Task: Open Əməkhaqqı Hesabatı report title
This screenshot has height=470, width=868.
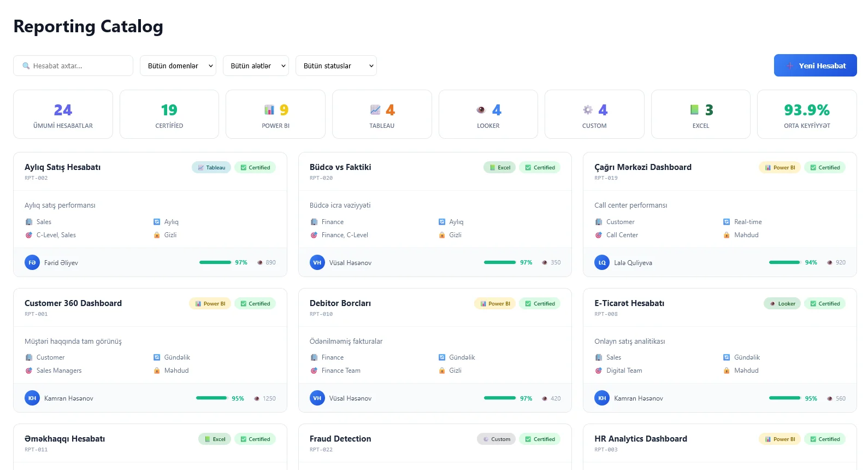Action: pos(64,439)
